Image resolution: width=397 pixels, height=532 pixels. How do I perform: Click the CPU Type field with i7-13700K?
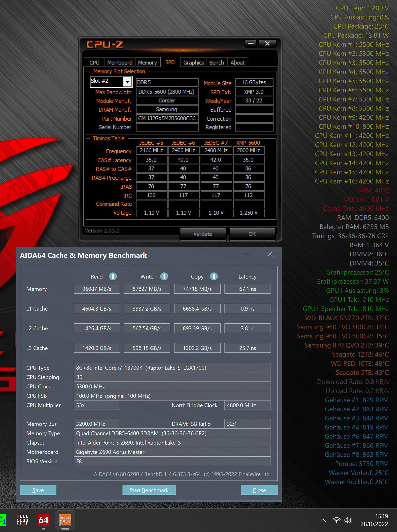coord(172,368)
